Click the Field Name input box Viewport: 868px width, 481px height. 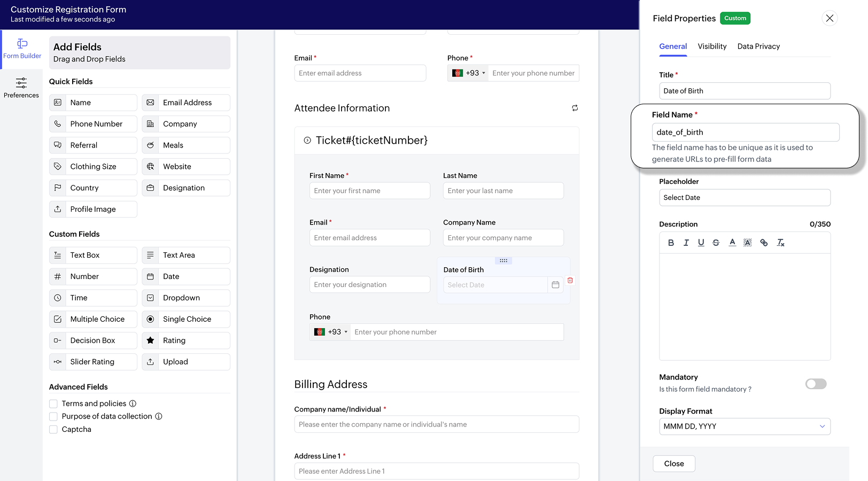click(x=745, y=133)
